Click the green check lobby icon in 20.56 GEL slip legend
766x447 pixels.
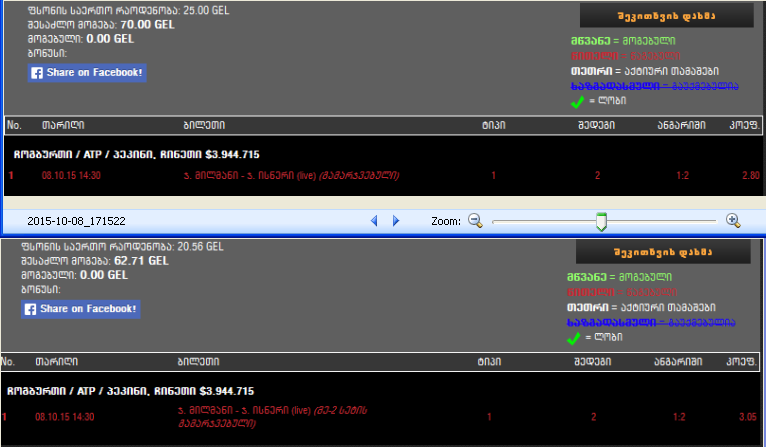pos(574,338)
